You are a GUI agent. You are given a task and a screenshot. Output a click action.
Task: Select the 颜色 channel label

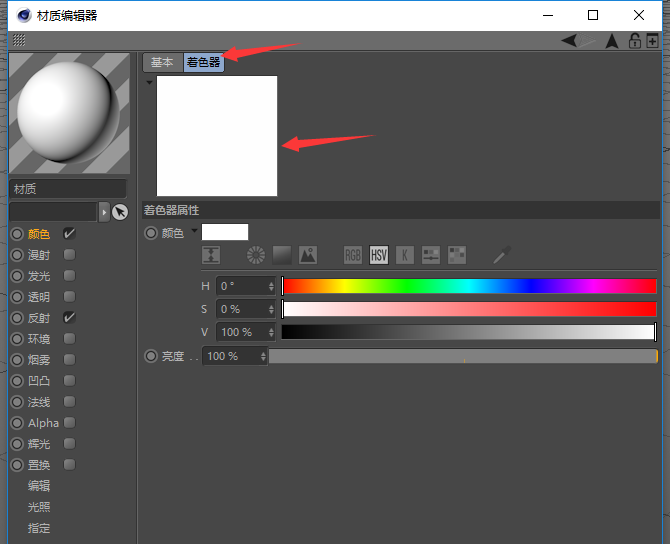(39, 234)
